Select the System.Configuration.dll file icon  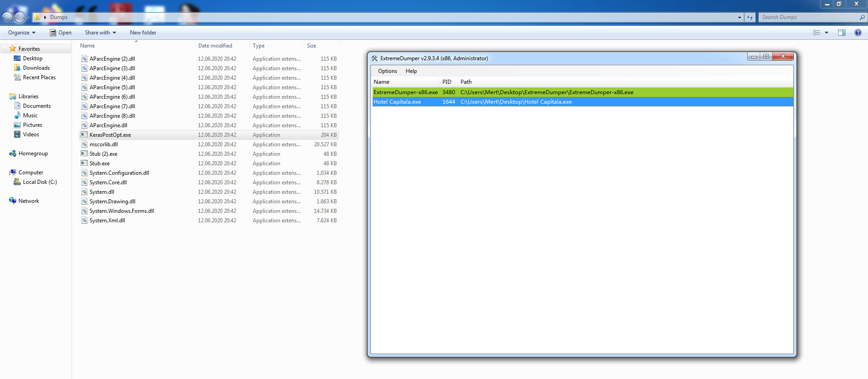84,173
